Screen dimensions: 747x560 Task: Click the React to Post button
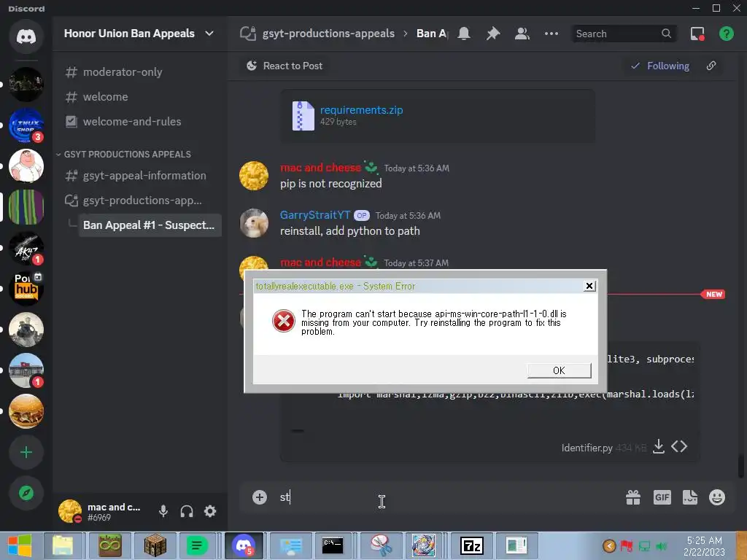click(285, 66)
